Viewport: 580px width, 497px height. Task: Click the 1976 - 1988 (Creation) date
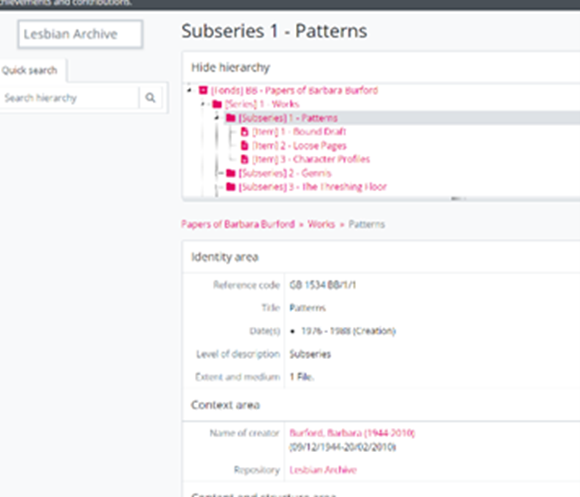[x=348, y=331]
